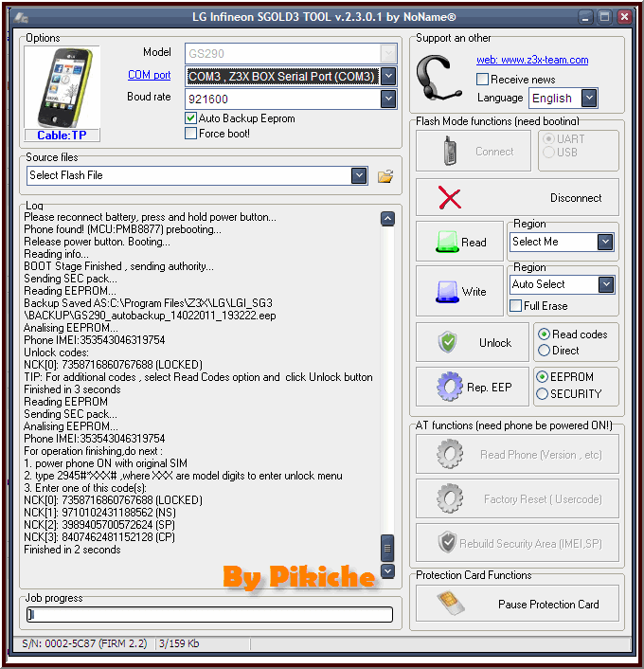Click the open flash file folder icon
This screenshot has height=669, width=644.
[385, 176]
